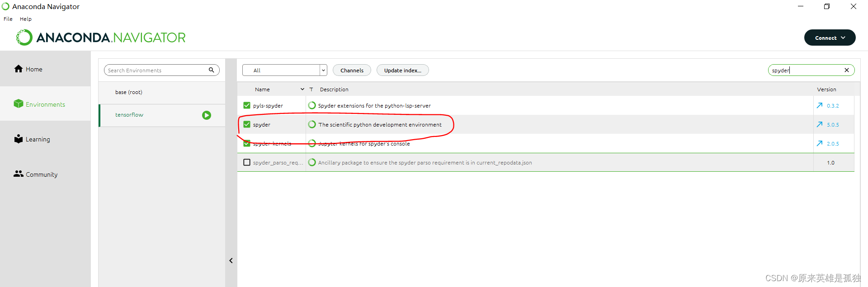Click the green Environments cube icon

pyautogui.click(x=19, y=104)
